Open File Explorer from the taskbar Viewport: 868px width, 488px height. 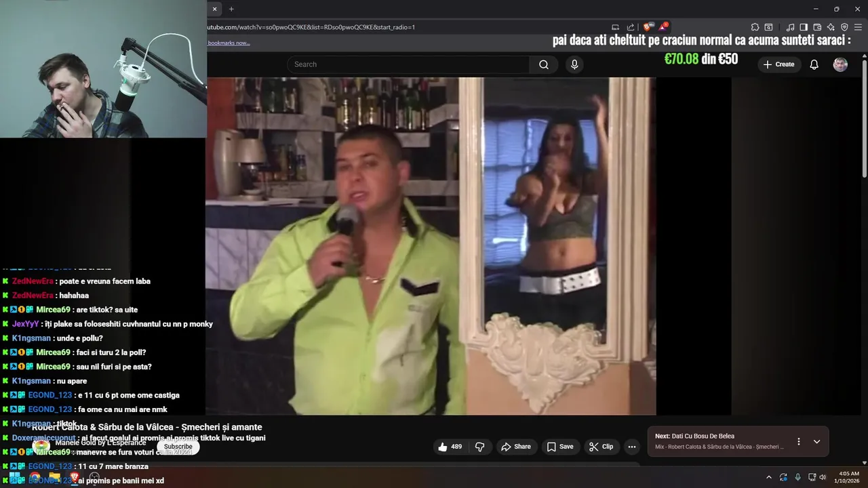coord(54,477)
